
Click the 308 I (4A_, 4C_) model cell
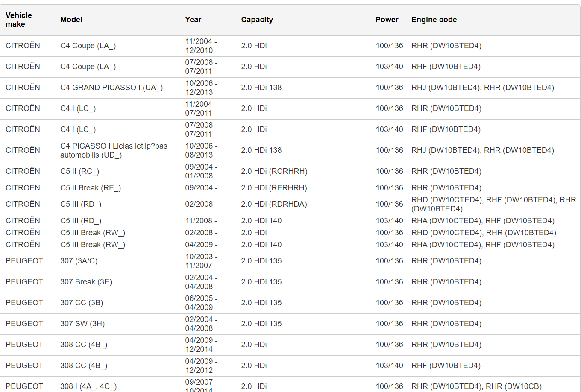click(88, 386)
